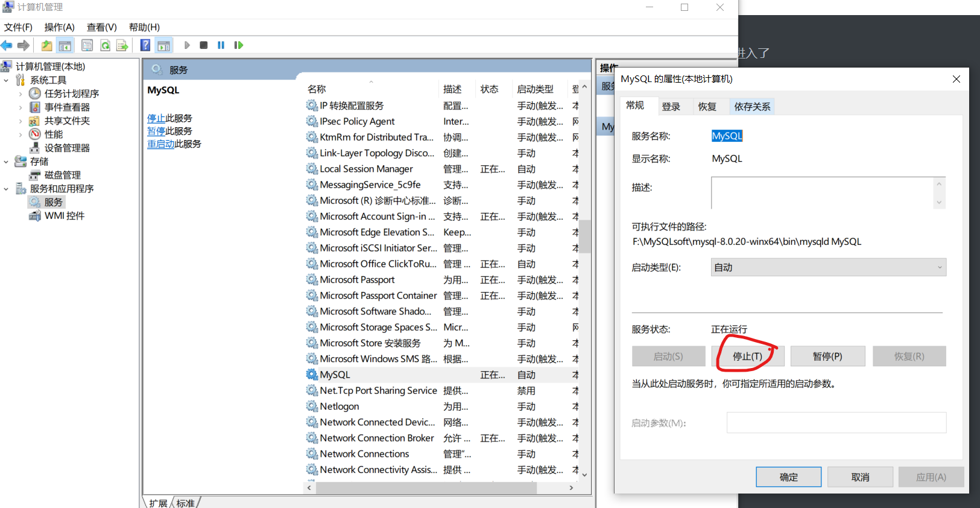The height and width of the screenshot is (508, 980).
Task: Select Event Viewer (事件查看器) in the tree
Action: [x=67, y=107]
